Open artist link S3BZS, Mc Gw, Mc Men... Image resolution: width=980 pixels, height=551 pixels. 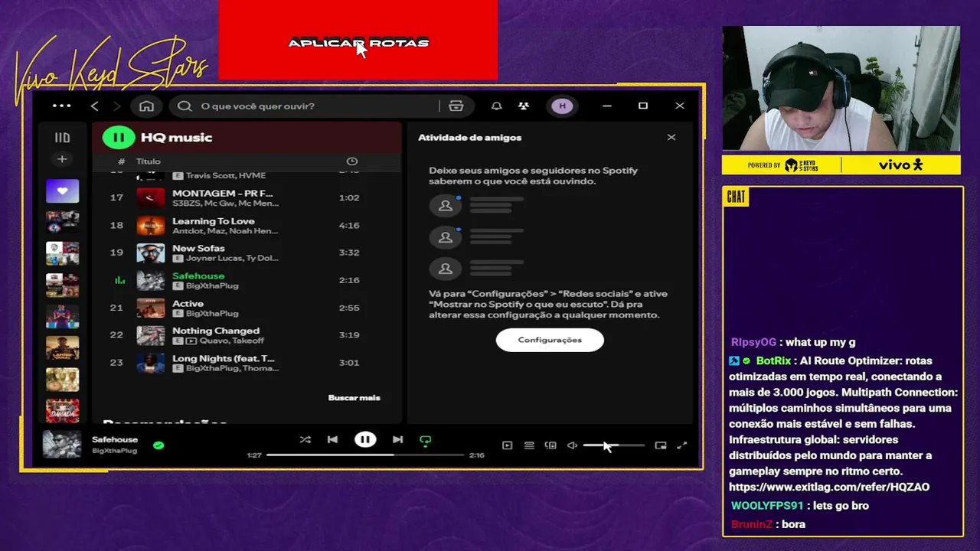coord(225,204)
